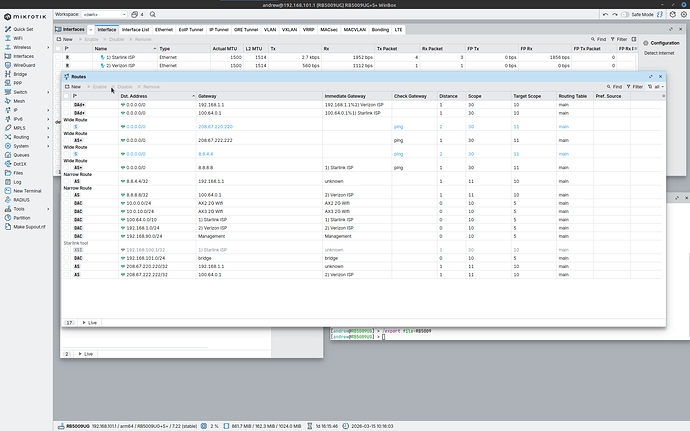Tick the checkbox for Verizon ISP interface
This screenshot has width=690, height=431.
click(58, 66)
